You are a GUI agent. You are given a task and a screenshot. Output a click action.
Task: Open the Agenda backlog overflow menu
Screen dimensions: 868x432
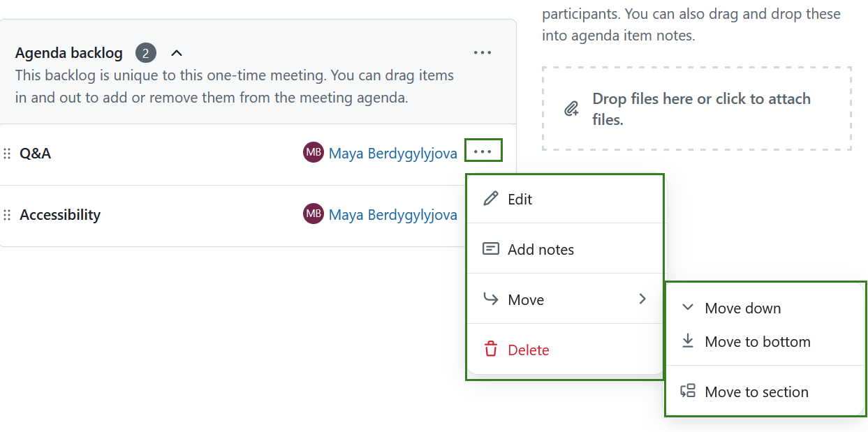(482, 52)
